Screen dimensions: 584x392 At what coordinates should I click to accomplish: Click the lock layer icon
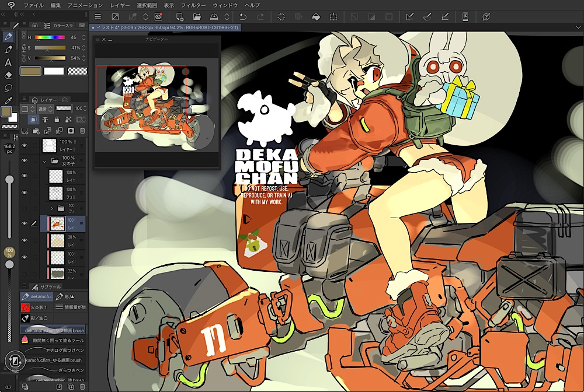pos(56,119)
